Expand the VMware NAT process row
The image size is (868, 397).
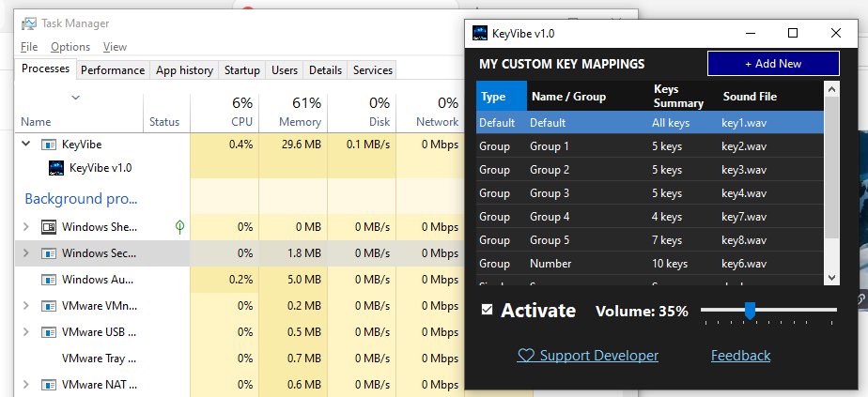click(25, 385)
